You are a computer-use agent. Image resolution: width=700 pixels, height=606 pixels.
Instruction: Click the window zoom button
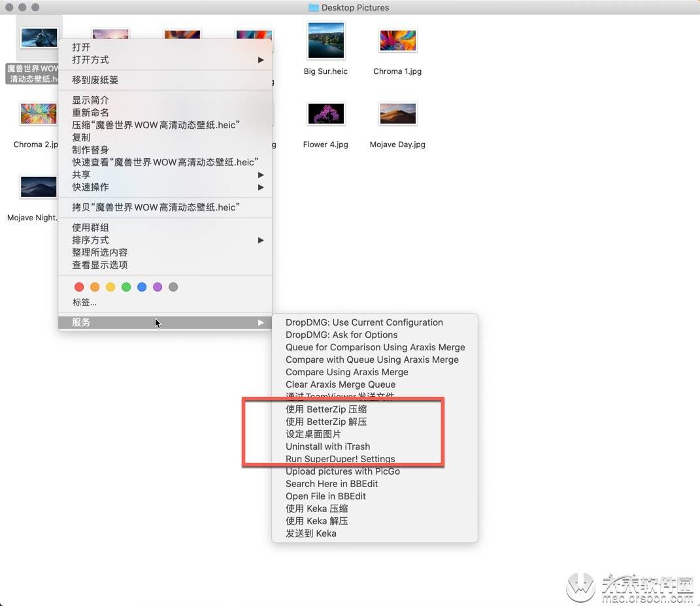[36, 7]
